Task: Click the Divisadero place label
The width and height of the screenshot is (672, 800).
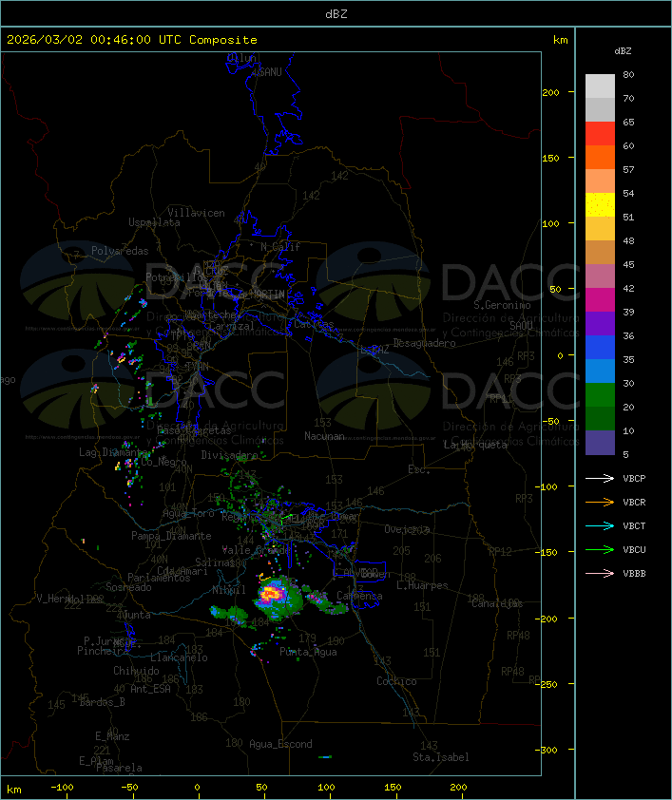Action: 230,454
